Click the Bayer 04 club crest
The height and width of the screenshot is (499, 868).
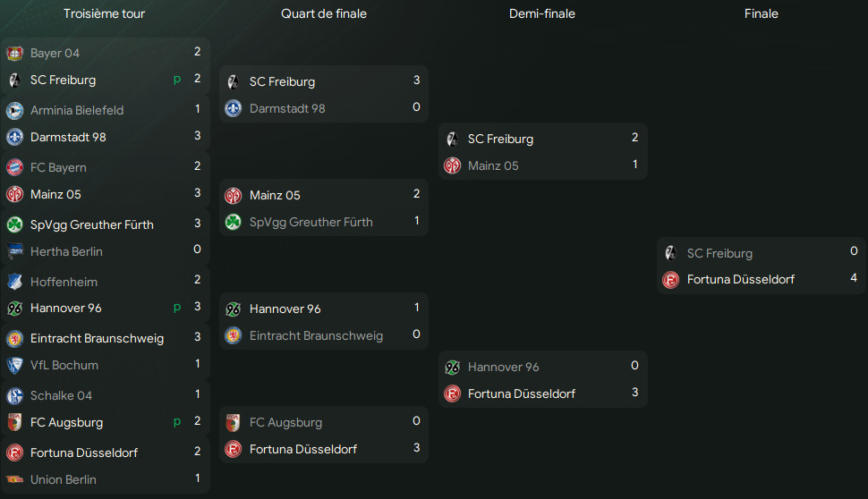14,53
